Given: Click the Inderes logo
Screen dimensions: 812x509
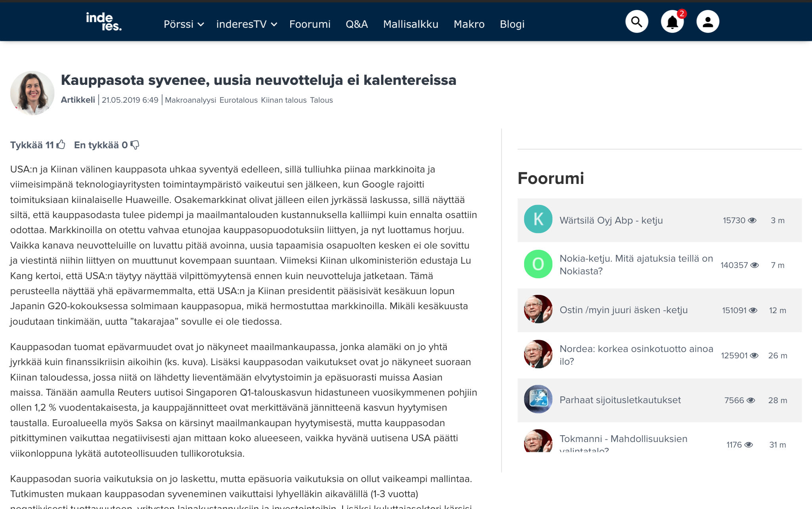Looking at the screenshot, I should [104, 21].
